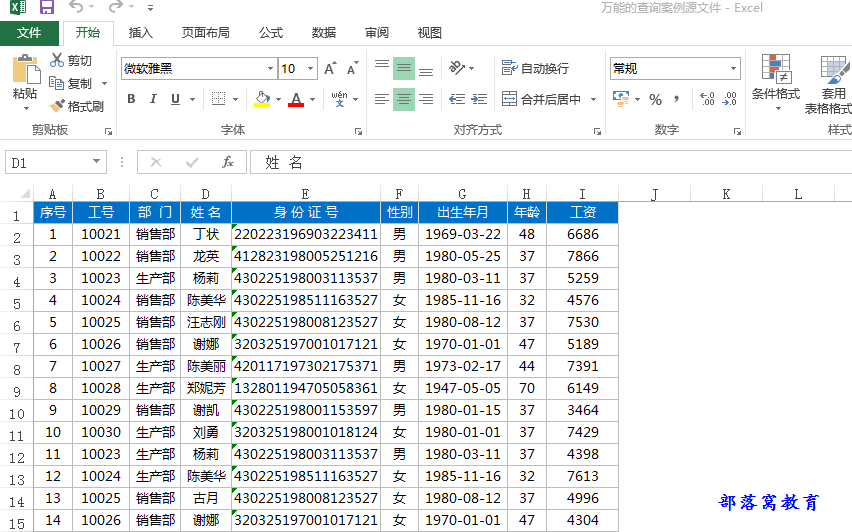852x532 pixels.
Task: Open 套用表格格式 table format gallery
Action: tap(829, 84)
